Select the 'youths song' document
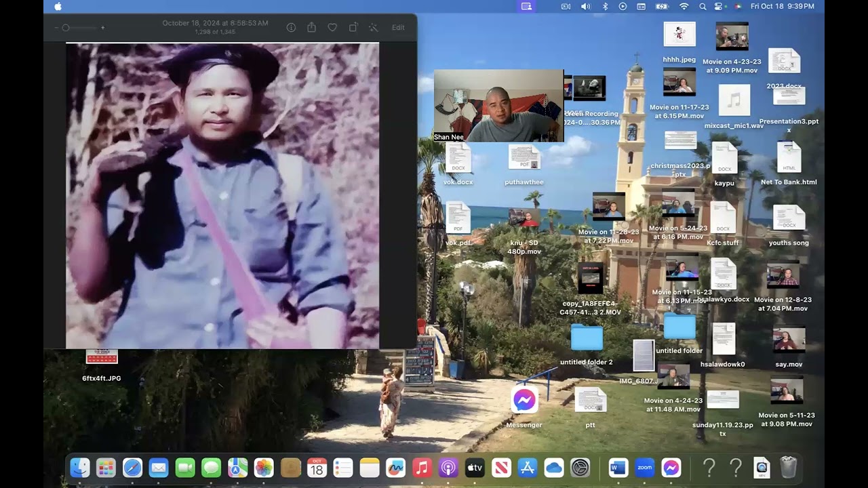Screen dimensions: 868x488 click(789, 218)
